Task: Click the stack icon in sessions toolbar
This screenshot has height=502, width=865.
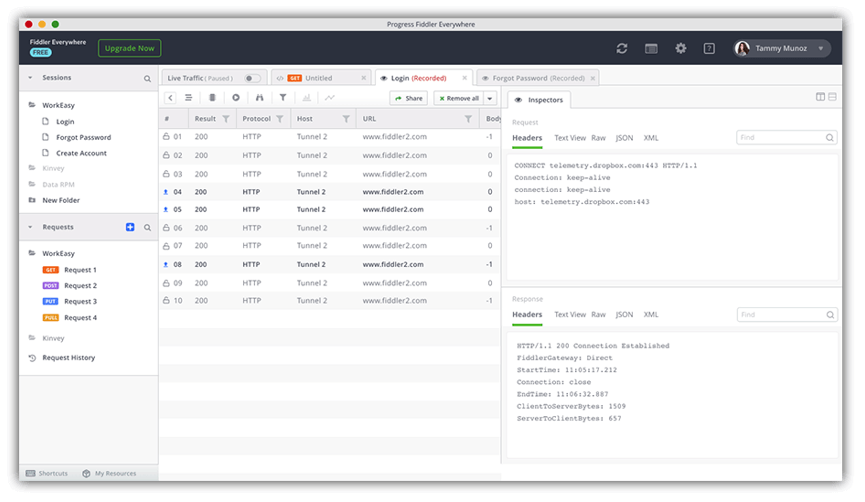Action: [212, 98]
